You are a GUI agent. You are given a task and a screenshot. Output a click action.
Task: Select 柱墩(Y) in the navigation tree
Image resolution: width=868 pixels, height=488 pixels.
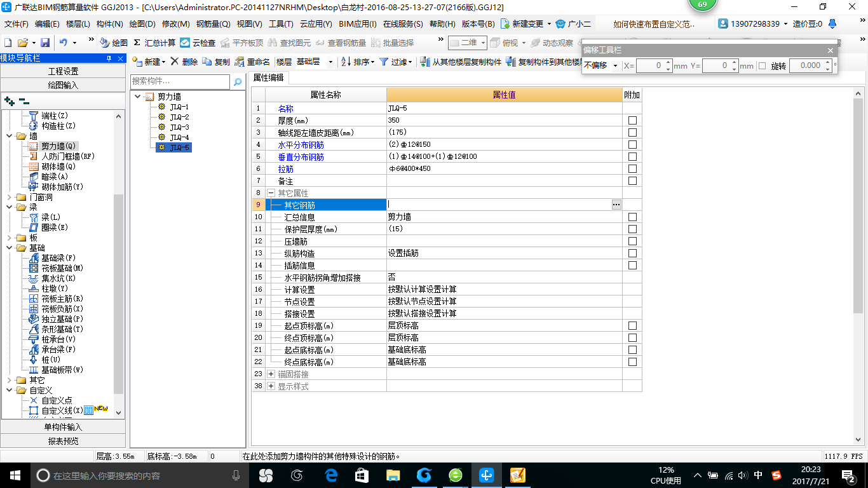[55, 288]
